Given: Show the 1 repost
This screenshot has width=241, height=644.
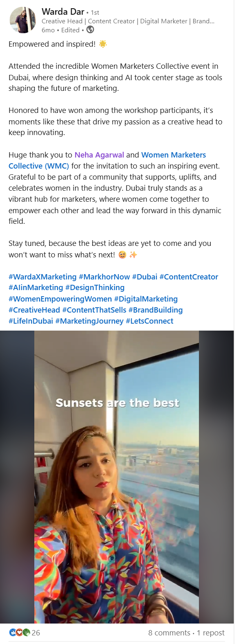Looking at the screenshot, I should [x=211, y=633].
